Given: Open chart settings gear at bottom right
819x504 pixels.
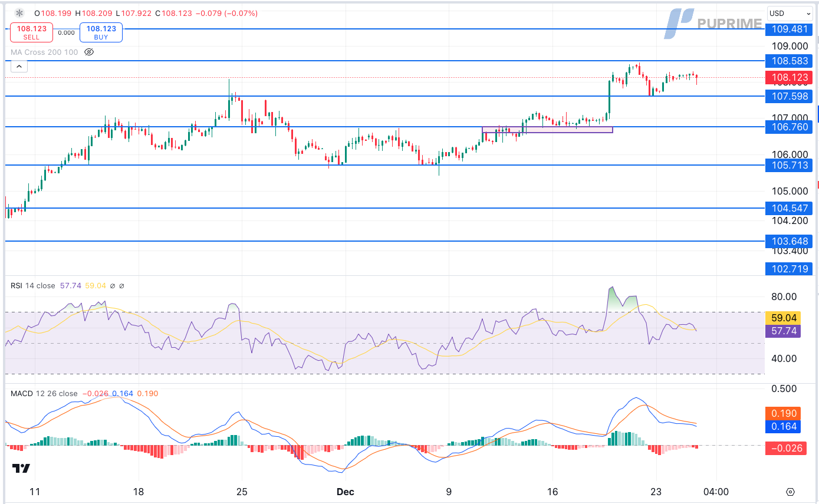Looking at the screenshot, I should (x=790, y=492).
